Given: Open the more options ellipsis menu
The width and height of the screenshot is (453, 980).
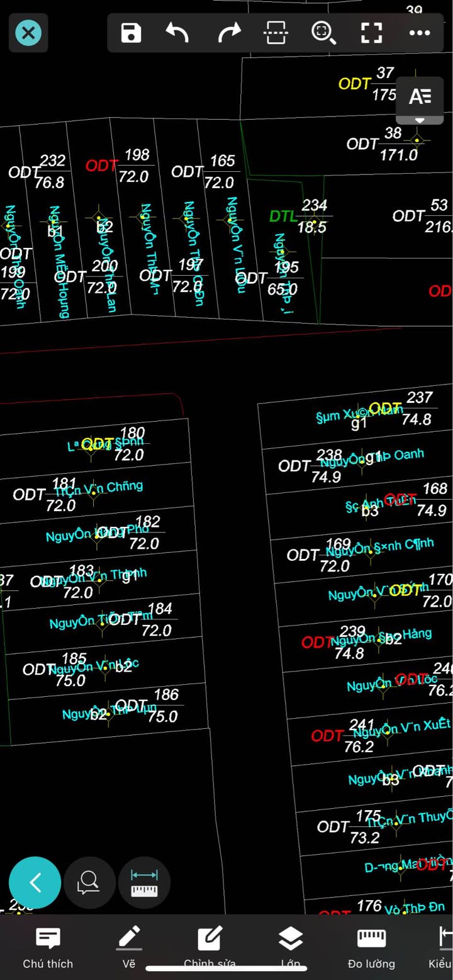Looking at the screenshot, I should [x=419, y=33].
